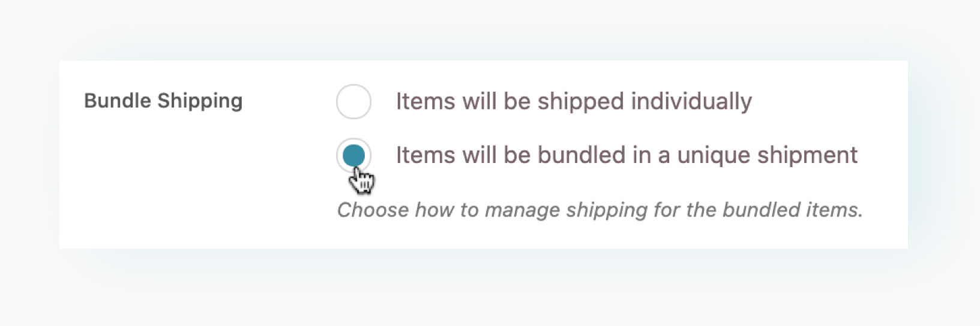The image size is (980, 326).
Task: Click the empty unselected radio circle
Action: pos(353,101)
